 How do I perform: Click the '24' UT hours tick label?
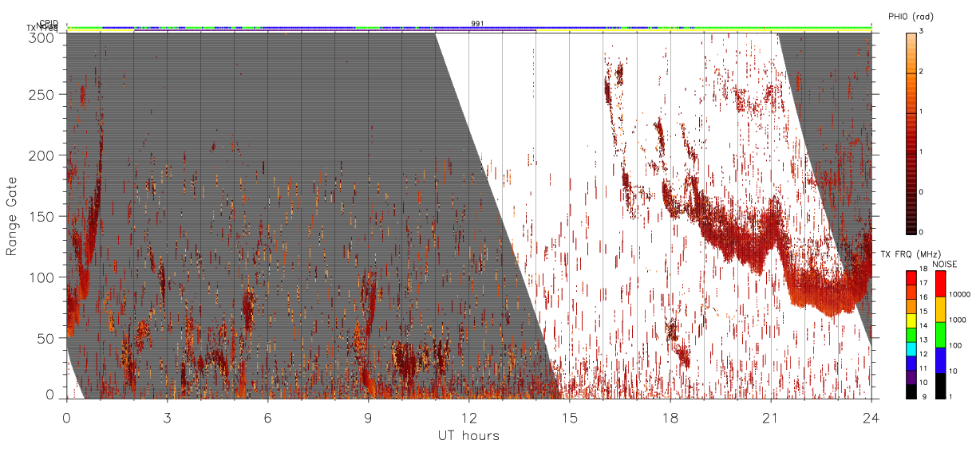(871, 417)
